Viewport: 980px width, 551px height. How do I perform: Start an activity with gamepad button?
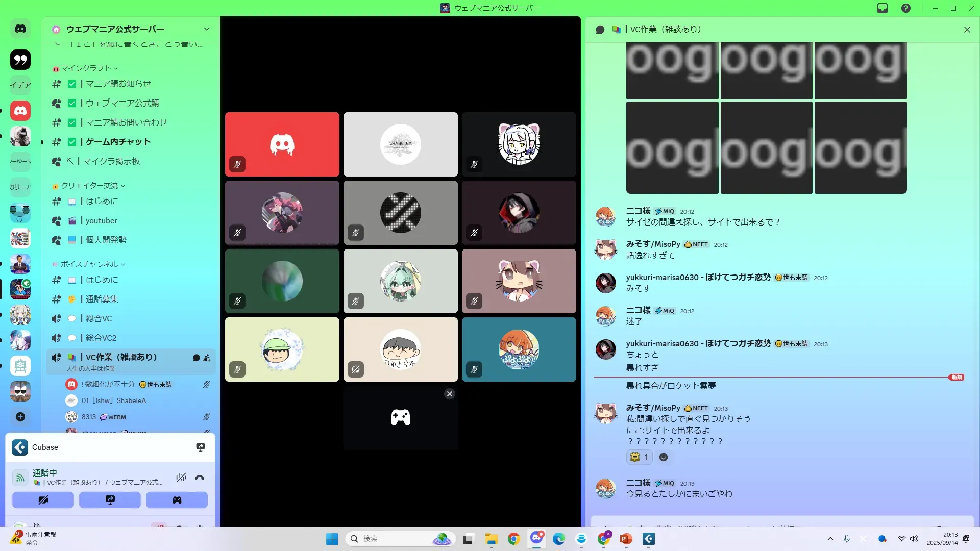point(177,500)
